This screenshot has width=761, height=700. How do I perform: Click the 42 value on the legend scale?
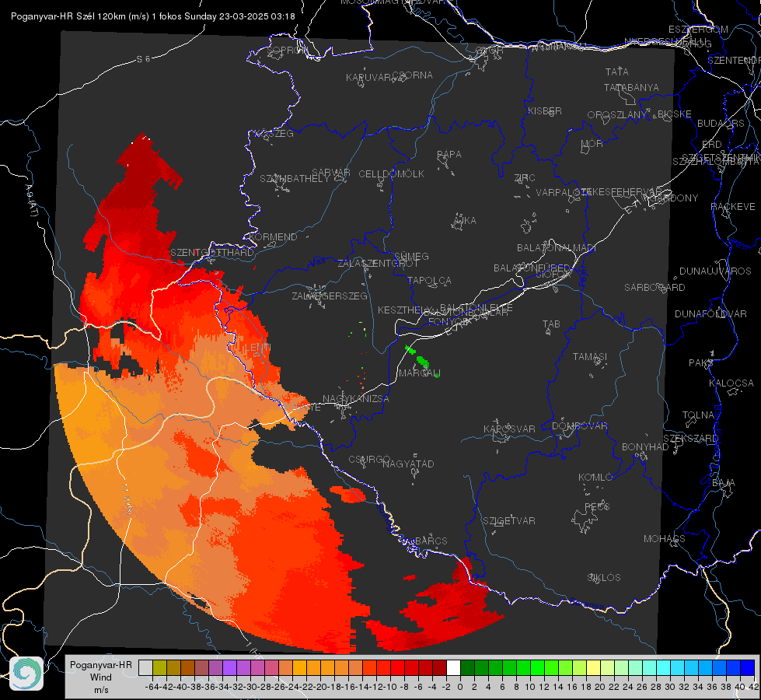[754, 687]
